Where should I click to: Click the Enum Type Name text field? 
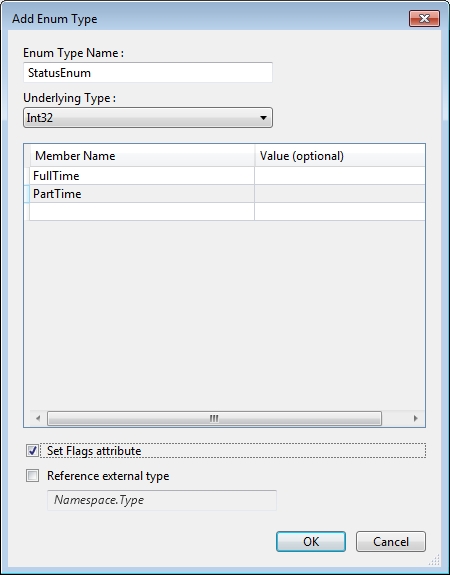(148, 73)
